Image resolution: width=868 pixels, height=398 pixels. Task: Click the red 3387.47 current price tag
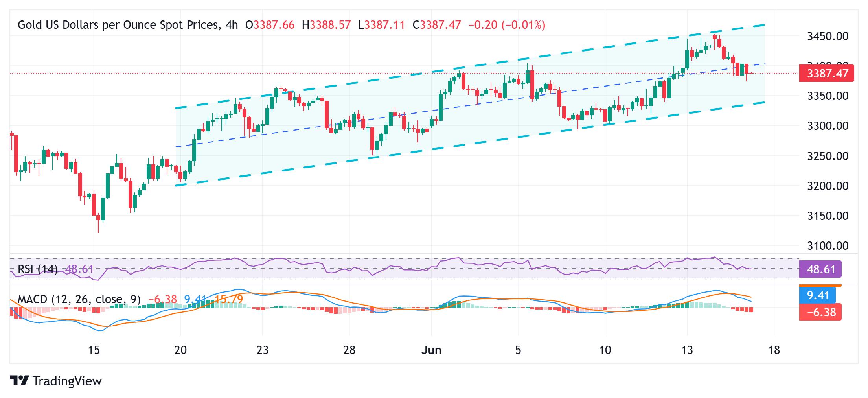pyautogui.click(x=826, y=74)
